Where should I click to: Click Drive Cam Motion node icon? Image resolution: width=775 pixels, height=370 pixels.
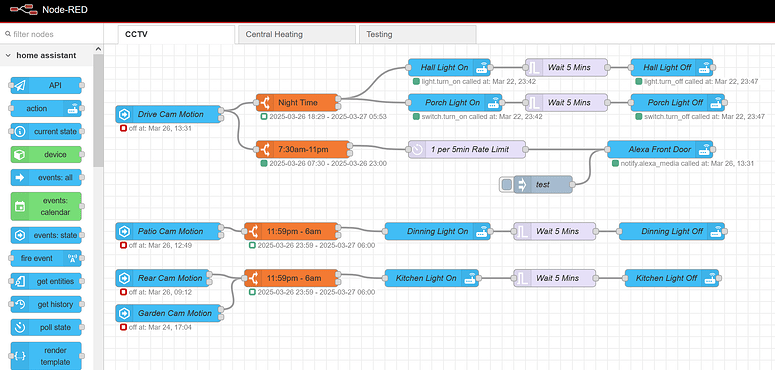click(124, 114)
